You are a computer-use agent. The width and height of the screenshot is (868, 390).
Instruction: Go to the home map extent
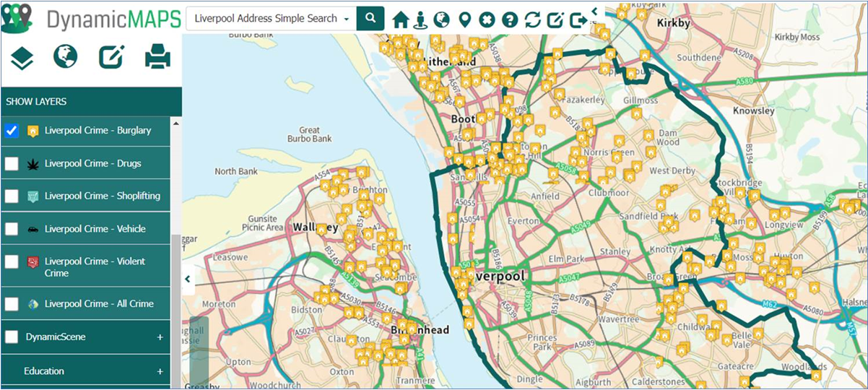tap(401, 19)
